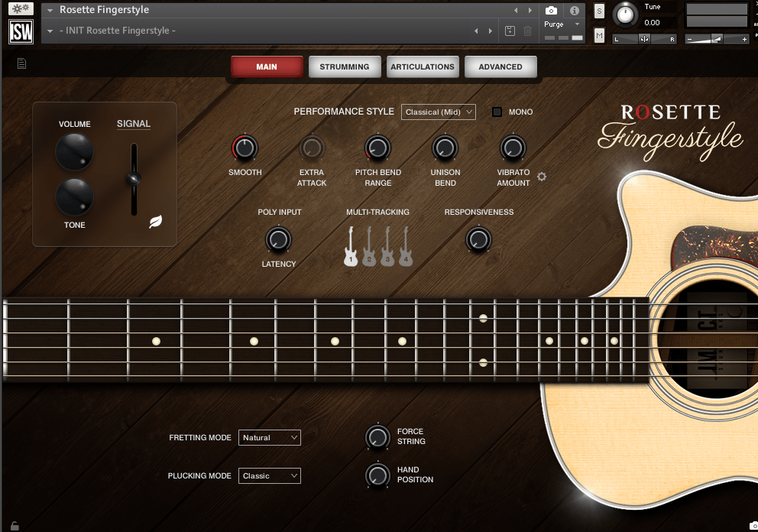The width and height of the screenshot is (758, 532).
Task: Select multi-tracking guitar number 2
Action: tap(369, 247)
